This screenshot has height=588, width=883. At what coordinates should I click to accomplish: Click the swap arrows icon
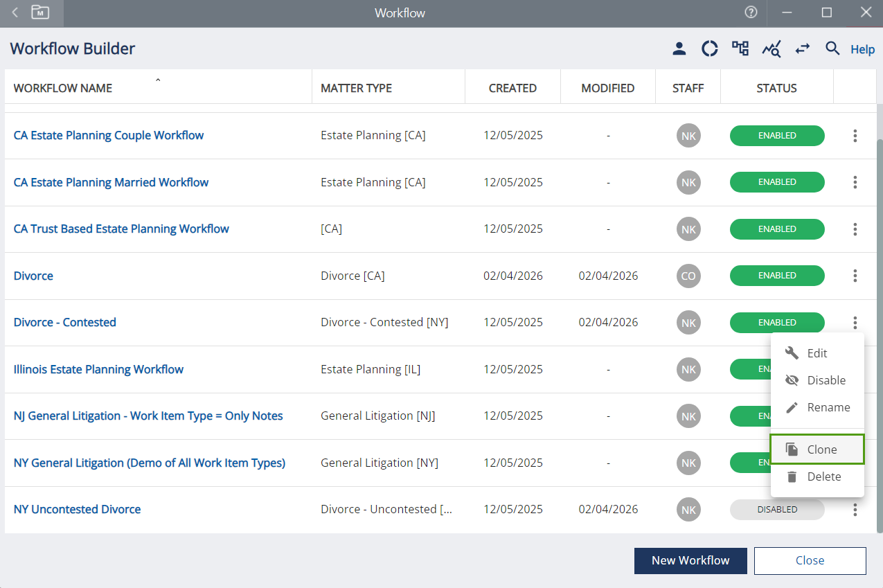pyautogui.click(x=802, y=48)
